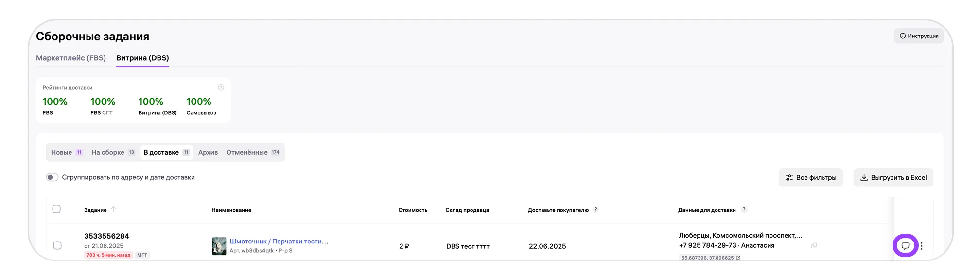Viewport: 980px width, 279px height.
Task: Tick checkbox for order 3533556284
Action: click(x=57, y=245)
